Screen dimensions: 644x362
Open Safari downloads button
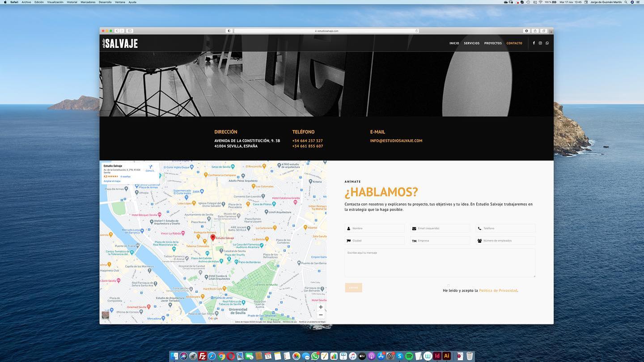[x=526, y=31]
